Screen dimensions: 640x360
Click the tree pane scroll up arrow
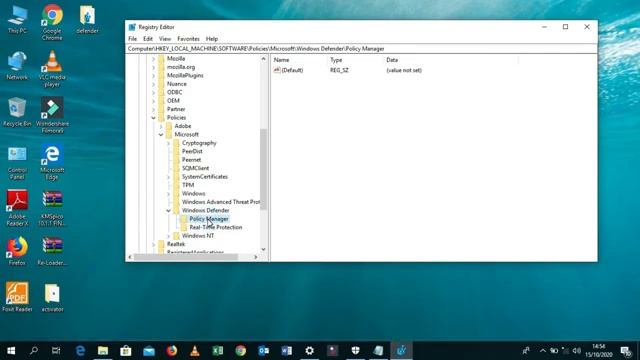click(x=263, y=59)
